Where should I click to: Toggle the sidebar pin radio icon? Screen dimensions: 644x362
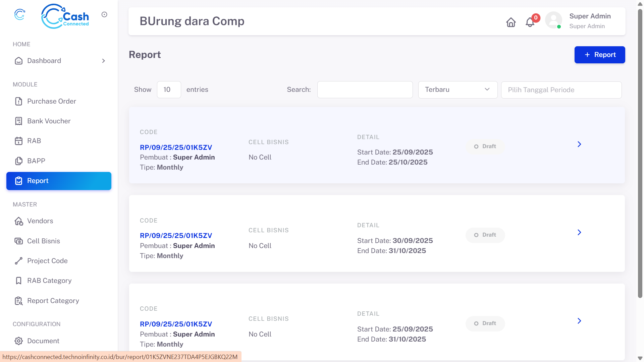click(104, 14)
